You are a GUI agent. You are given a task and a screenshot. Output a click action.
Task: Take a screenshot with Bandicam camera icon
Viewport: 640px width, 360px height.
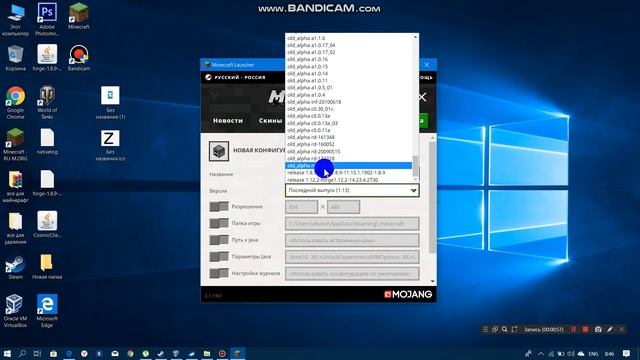[x=598, y=329]
